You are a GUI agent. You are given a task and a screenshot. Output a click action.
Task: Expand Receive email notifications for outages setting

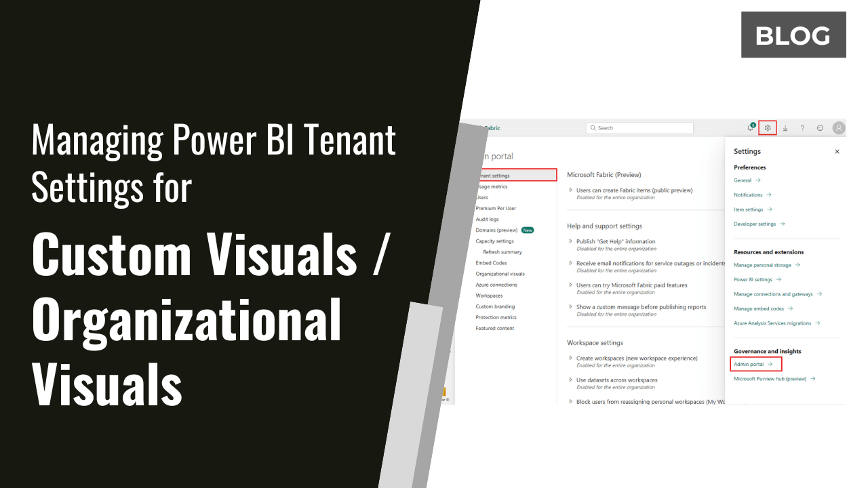click(571, 263)
